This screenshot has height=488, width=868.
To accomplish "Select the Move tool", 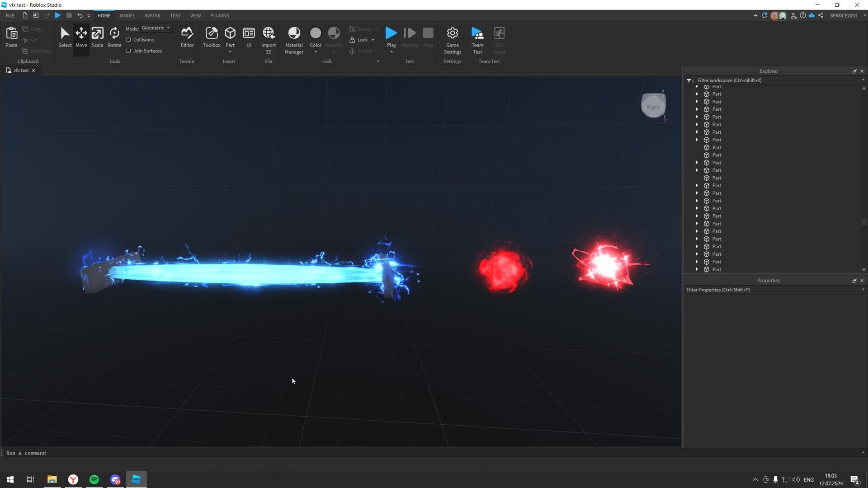I will point(81,38).
